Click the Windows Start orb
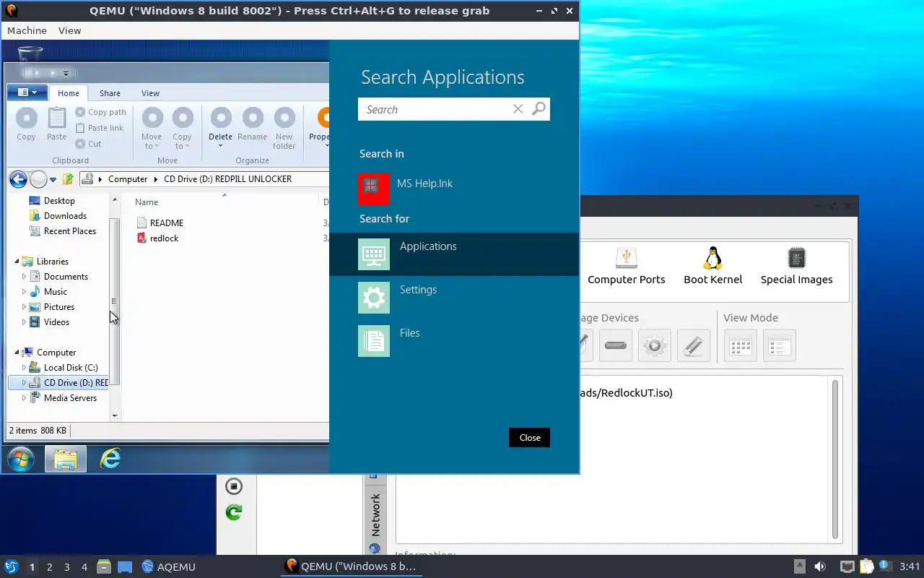924x578 pixels. tap(21, 459)
